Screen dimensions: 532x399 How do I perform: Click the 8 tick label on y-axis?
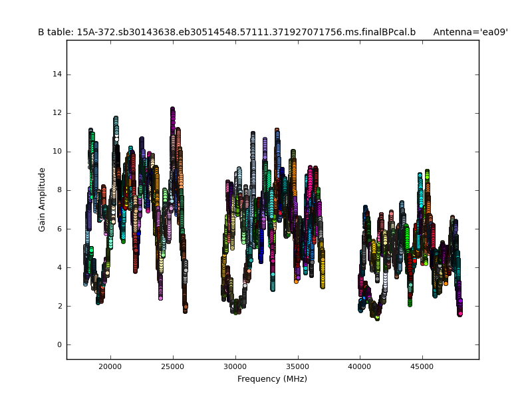pos(60,190)
